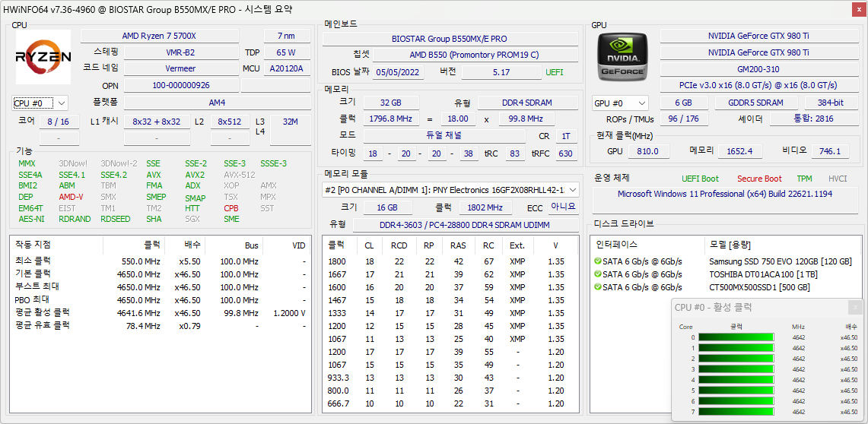Click the 384-bit memory bus value
This screenshot has height=424, width=868.
(x=831, y=103)
